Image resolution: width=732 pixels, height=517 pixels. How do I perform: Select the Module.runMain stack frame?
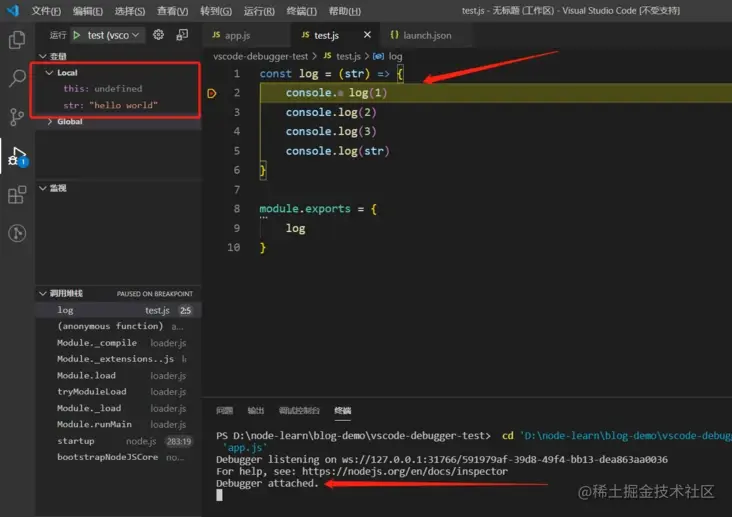coord(119,425)
